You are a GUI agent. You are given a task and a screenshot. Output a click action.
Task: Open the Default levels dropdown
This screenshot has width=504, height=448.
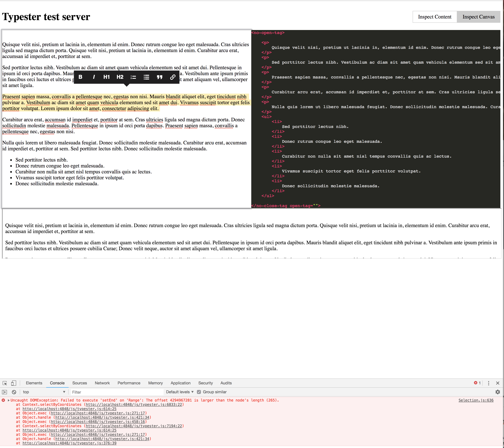coord(179,392)
